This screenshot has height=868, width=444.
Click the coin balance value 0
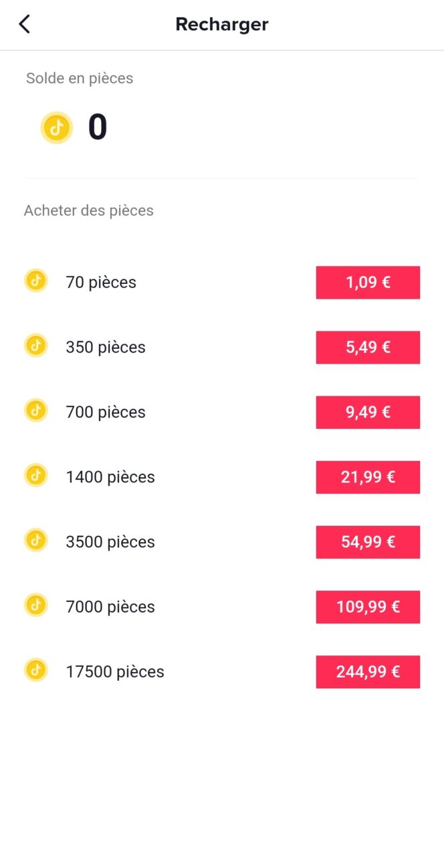98,128
